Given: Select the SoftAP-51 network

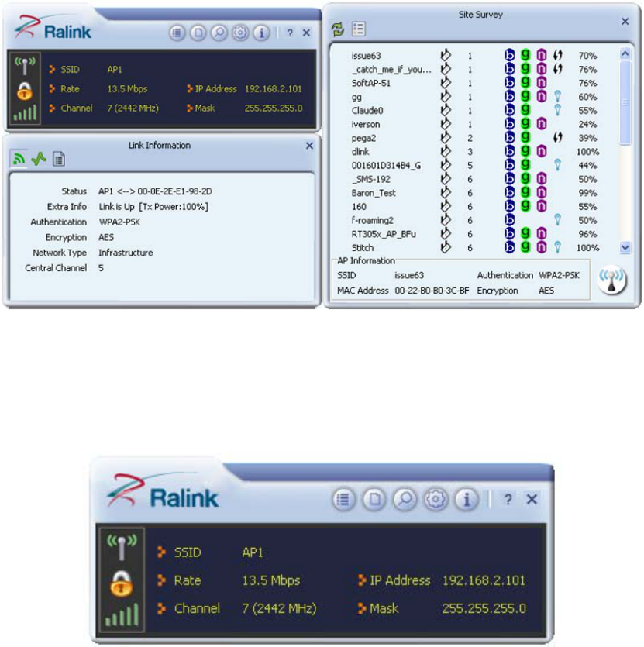Looking at the screenshot, I should click(474, 83).
